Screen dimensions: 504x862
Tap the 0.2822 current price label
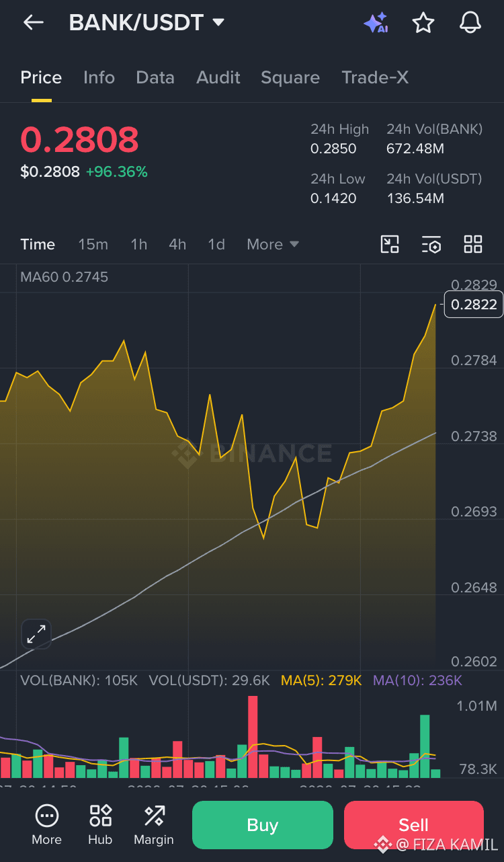(x=474, y=305)
